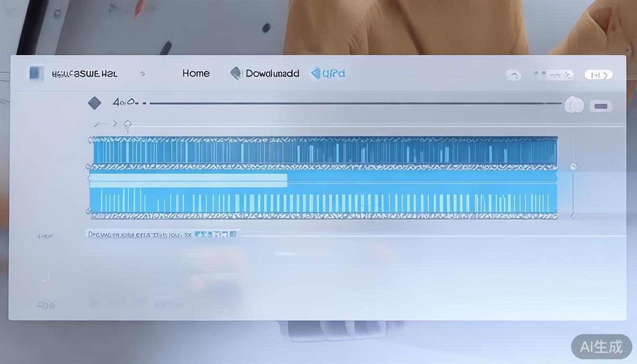Click the blue arrow icon beside Dowdlunadd
This screenshot has width=637, height=364.
[315, 73]
